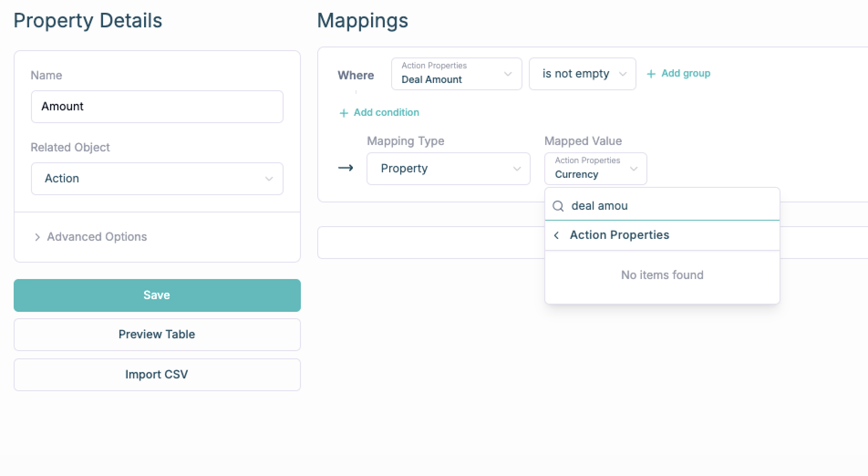
Task: Expand Advanced Options with its chevron
Action: (37, 237)
